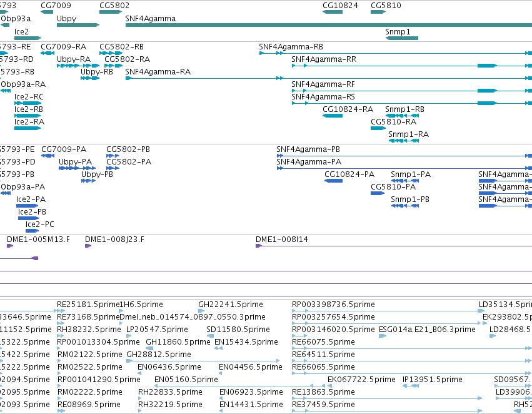
Task: Click the DME1-008J23.F clone label
Action: point(114,240)
